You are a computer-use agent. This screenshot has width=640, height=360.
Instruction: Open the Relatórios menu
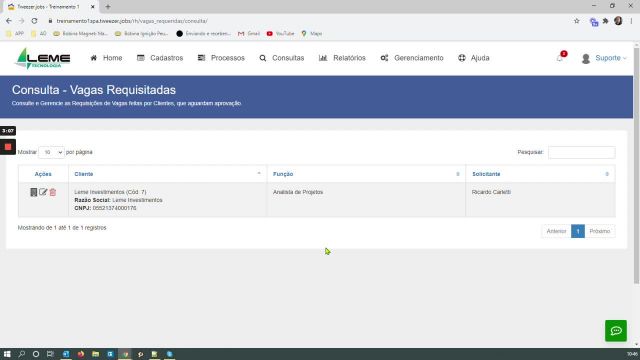click(342, 58)
